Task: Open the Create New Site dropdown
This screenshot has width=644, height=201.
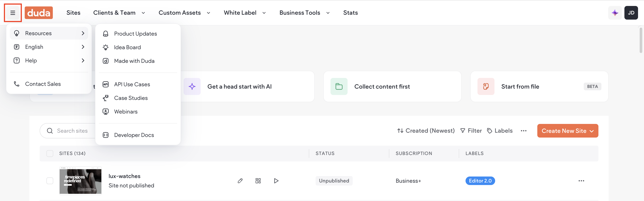Action: 568,131
